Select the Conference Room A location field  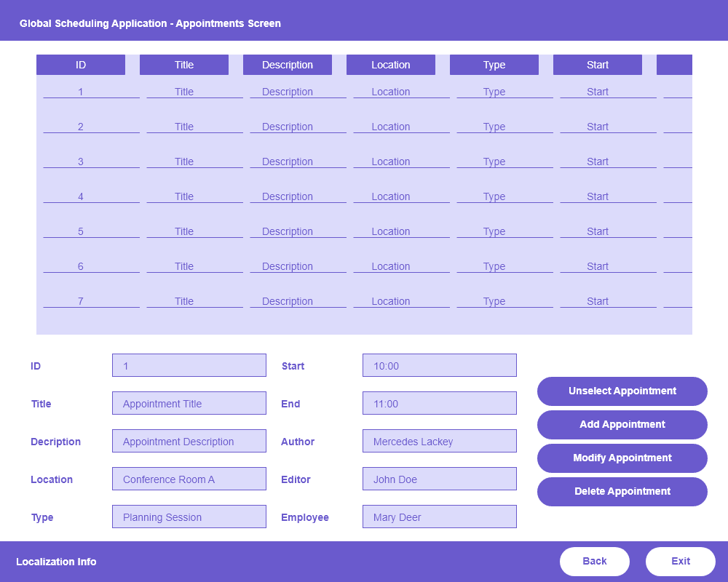click(x=189, y=479)
